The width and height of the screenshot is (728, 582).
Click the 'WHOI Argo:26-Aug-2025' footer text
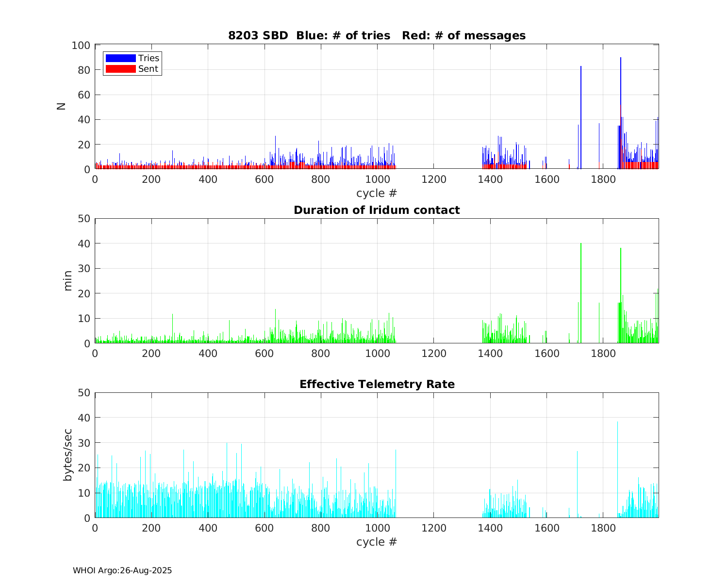tap(122, 571)
